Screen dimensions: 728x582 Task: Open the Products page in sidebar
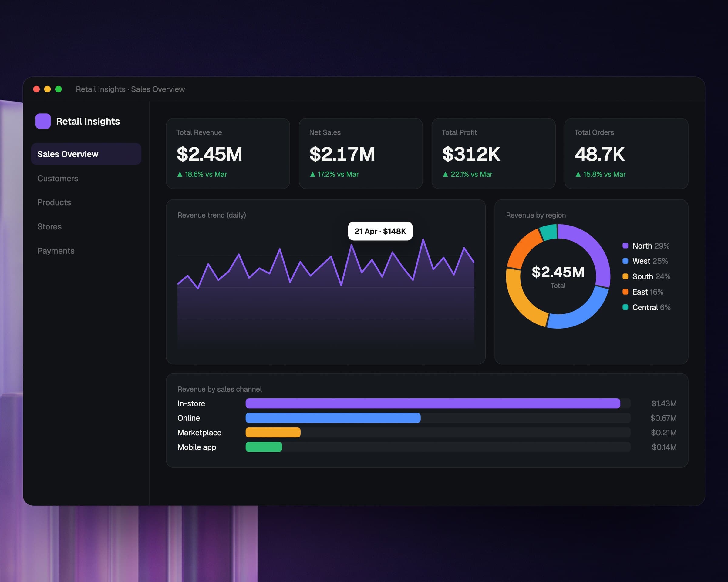[54, 202]
